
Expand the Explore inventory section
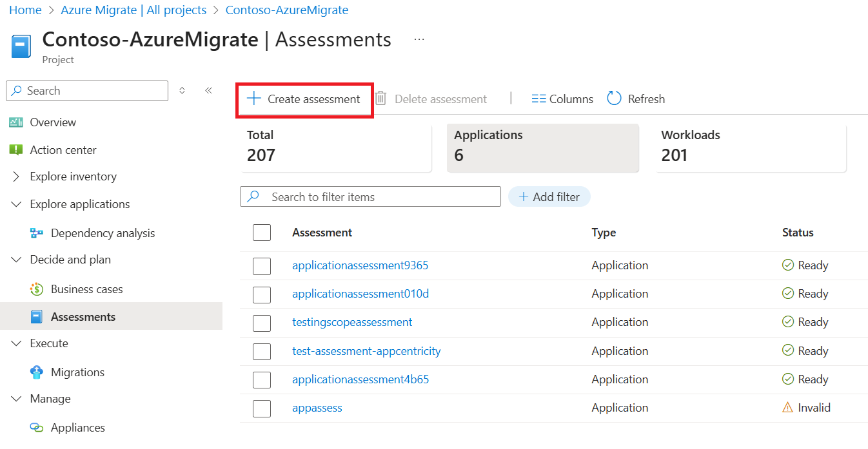[16, 177]
